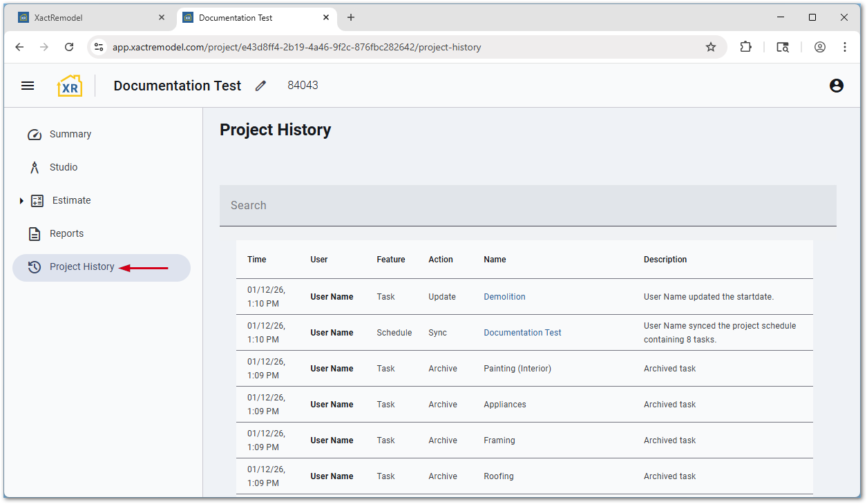
Task: Open a new browser tab
Action: click(351, 17)
